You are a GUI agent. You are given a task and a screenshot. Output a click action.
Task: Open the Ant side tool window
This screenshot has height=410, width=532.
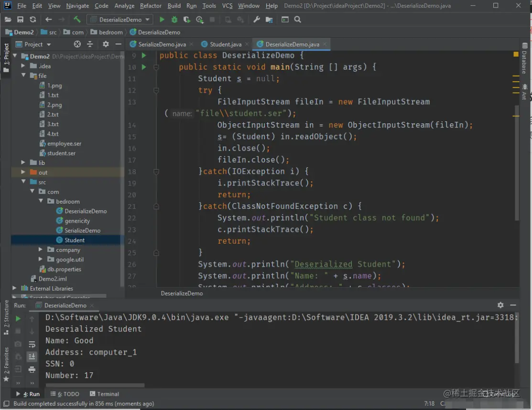pos(524,92)
